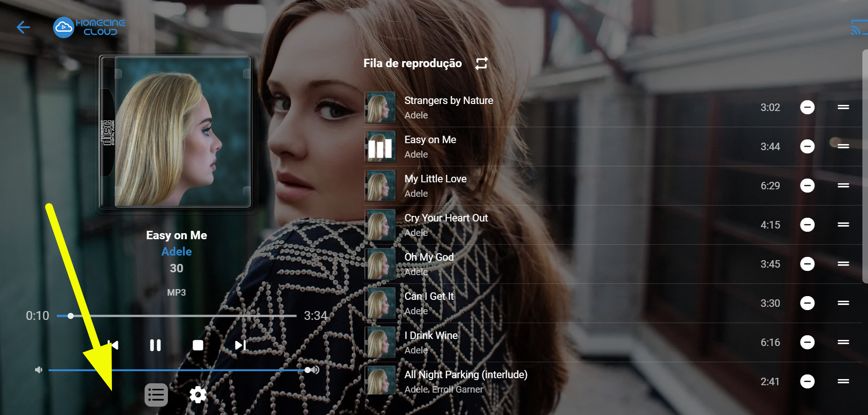Click the Easy on Me album cover
The image size is (868, 415).
click(x=175, y=131)
